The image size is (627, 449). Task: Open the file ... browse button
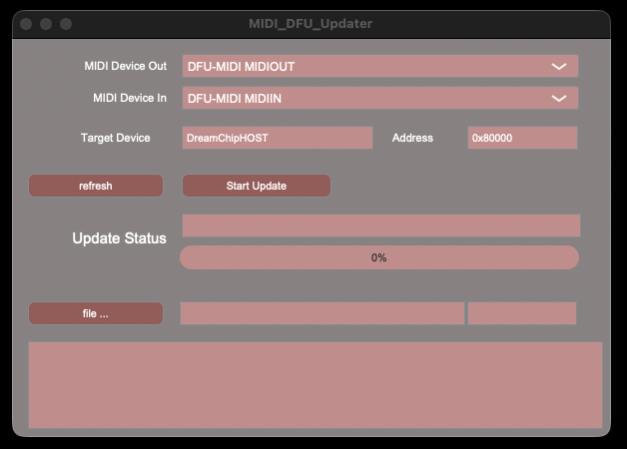click(x=95, y=314)
